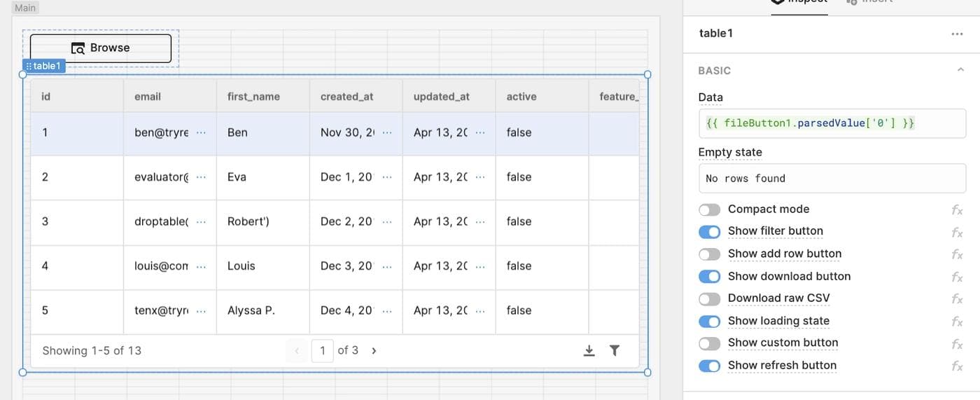Click the Browse file button
Viewport: 980px width, 400px height.
coord(100,48)
